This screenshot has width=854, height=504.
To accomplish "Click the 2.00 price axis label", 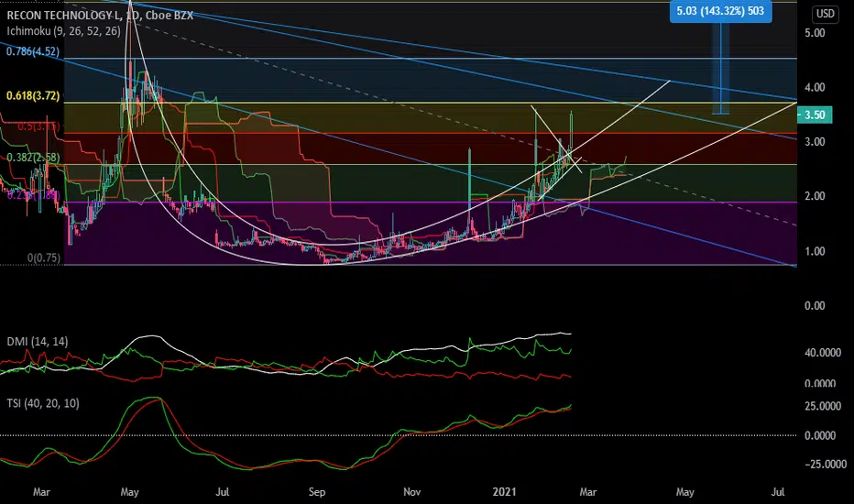I will point(815,196).
